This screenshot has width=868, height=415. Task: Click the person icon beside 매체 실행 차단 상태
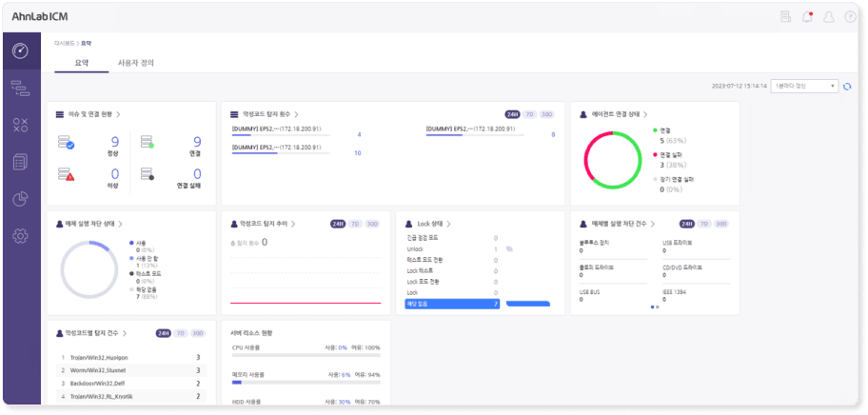60,224
